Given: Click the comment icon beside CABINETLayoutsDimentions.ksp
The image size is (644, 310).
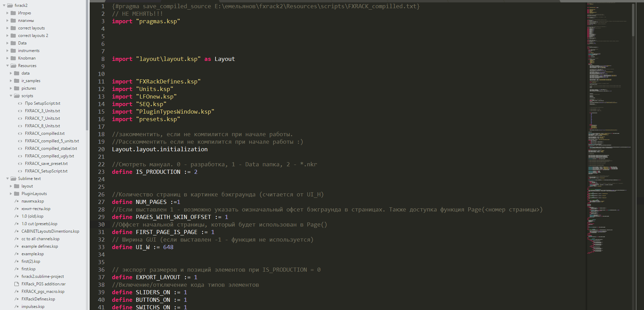Looking at the screenshot, I should [x=17, y=231].
